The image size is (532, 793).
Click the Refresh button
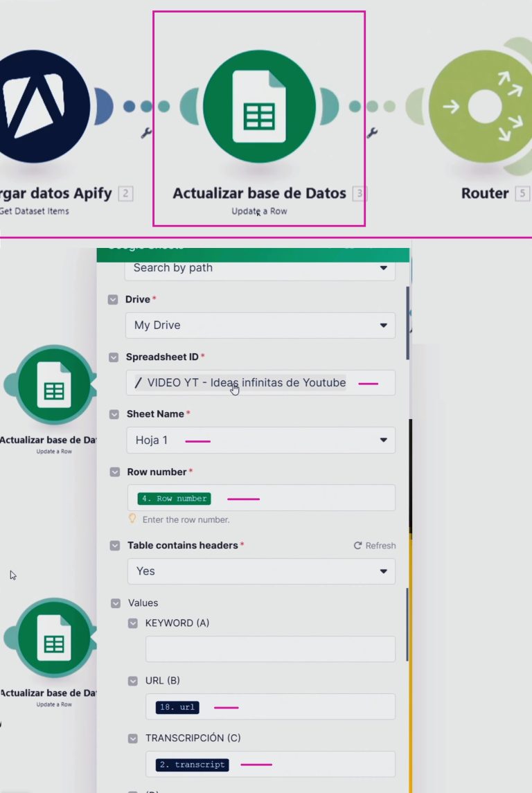point(375,546)
